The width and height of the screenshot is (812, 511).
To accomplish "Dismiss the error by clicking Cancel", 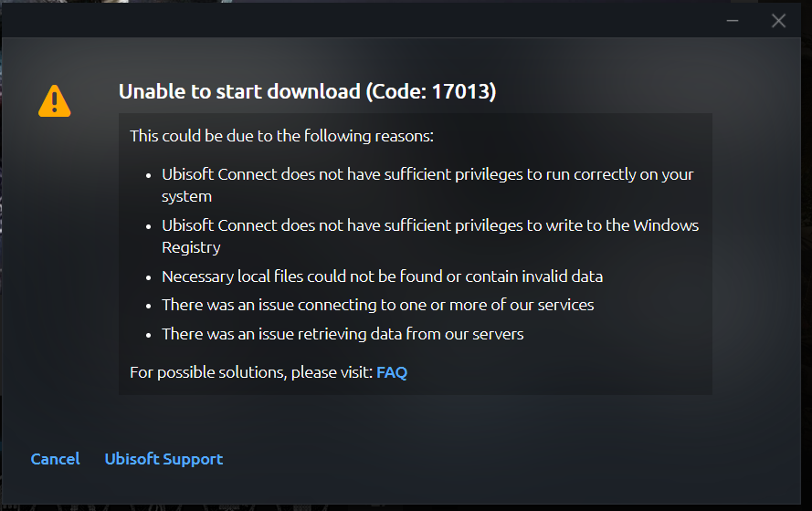I will tap(56, 459).
